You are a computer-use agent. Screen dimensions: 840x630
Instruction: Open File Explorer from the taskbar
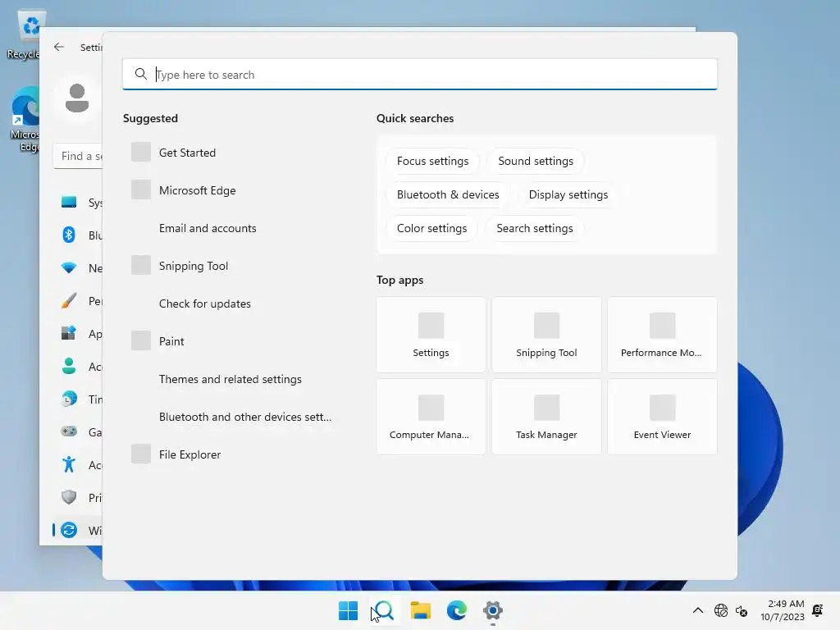point(421,610)
